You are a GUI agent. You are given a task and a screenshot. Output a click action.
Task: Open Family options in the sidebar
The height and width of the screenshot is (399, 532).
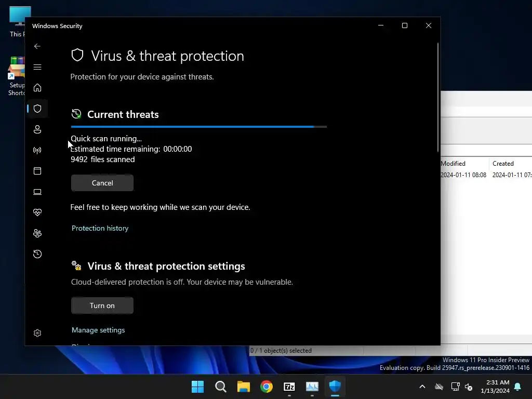coord(37,233)
